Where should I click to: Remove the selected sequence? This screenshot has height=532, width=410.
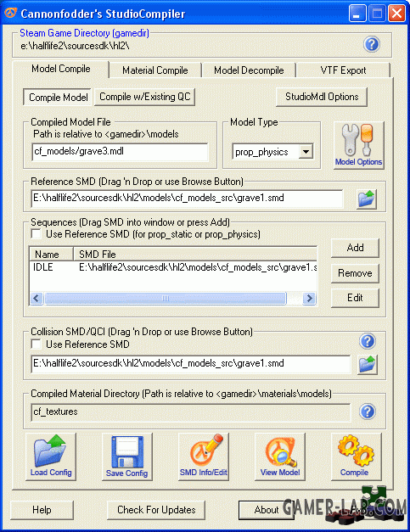click(x=355, y=273)
